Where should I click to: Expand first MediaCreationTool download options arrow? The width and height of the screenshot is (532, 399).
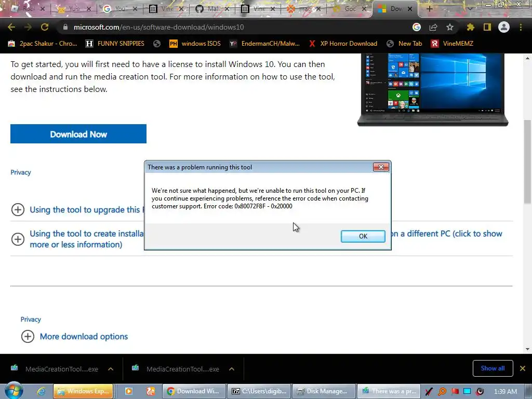click(x=111, y=369)
